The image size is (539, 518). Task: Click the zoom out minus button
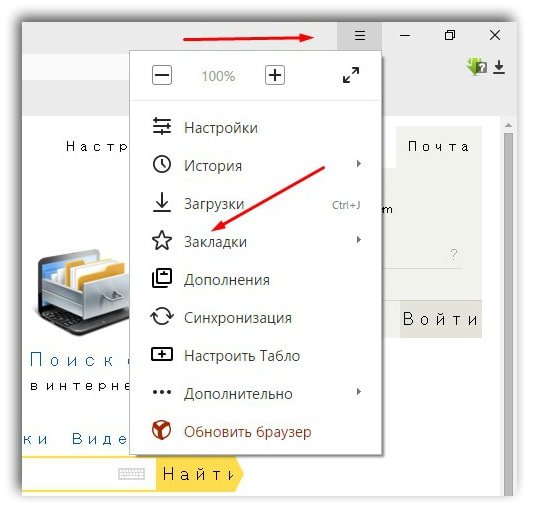click(162, 75)
